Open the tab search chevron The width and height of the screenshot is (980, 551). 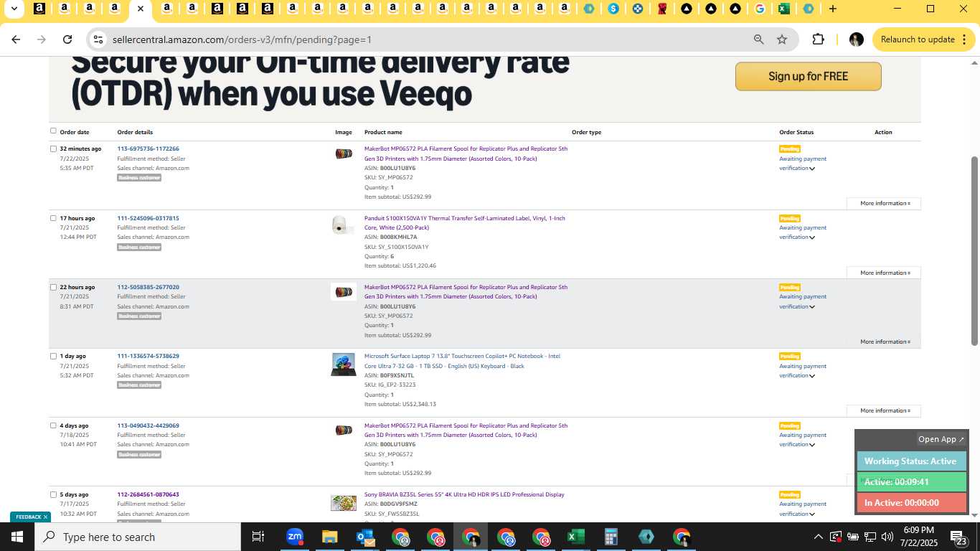click(x=14, y=9)
